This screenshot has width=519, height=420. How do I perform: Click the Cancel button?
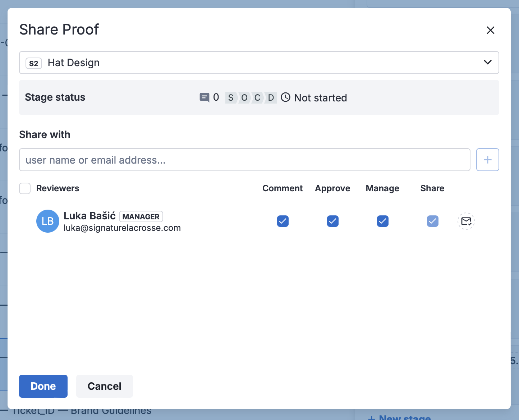[105, 386]
